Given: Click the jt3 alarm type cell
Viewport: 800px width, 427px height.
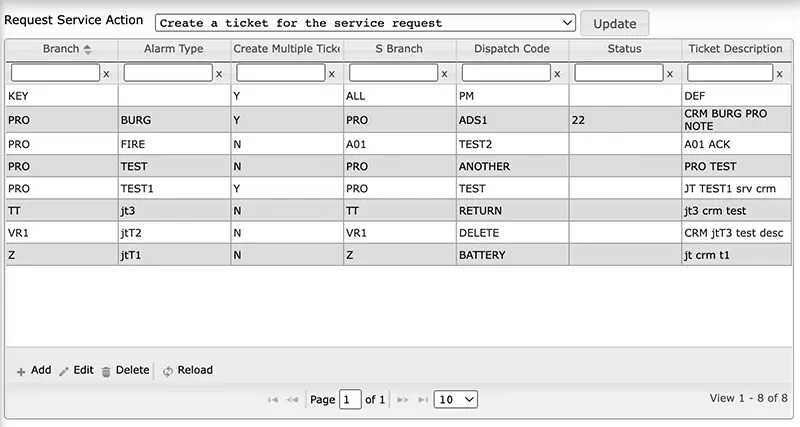Looking at the screenshot, I should pyautogui.click(x=174, y=211).
